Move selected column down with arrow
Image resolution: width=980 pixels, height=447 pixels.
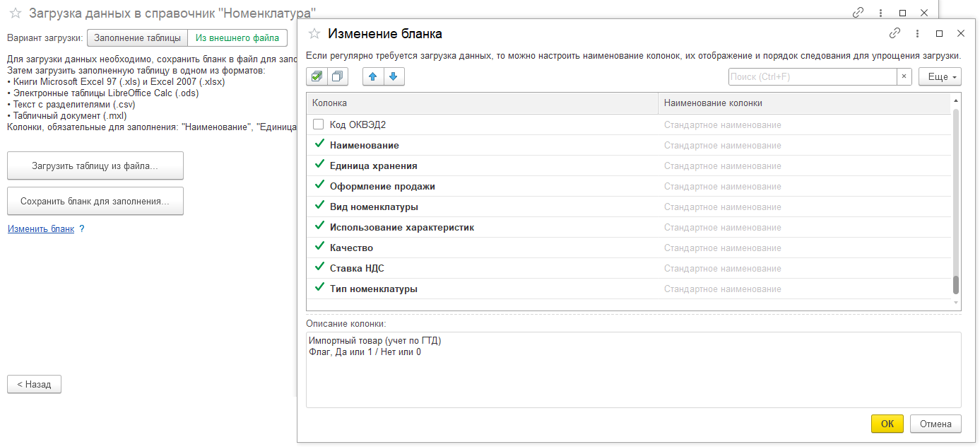[394, 76]
